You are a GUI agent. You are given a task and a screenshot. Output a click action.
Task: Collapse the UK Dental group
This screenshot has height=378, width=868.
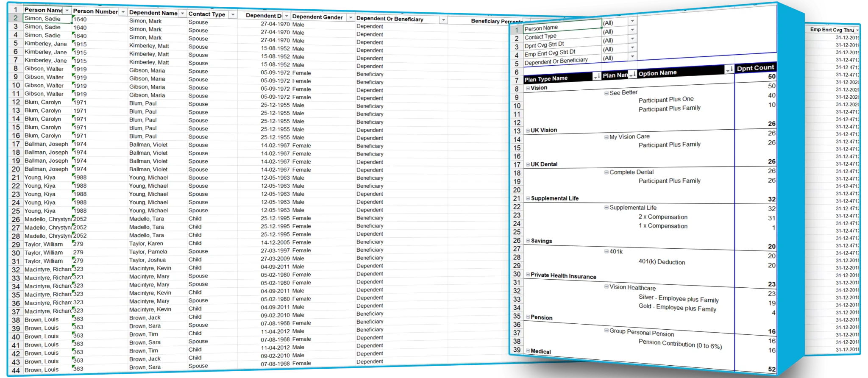coord(528,164)
